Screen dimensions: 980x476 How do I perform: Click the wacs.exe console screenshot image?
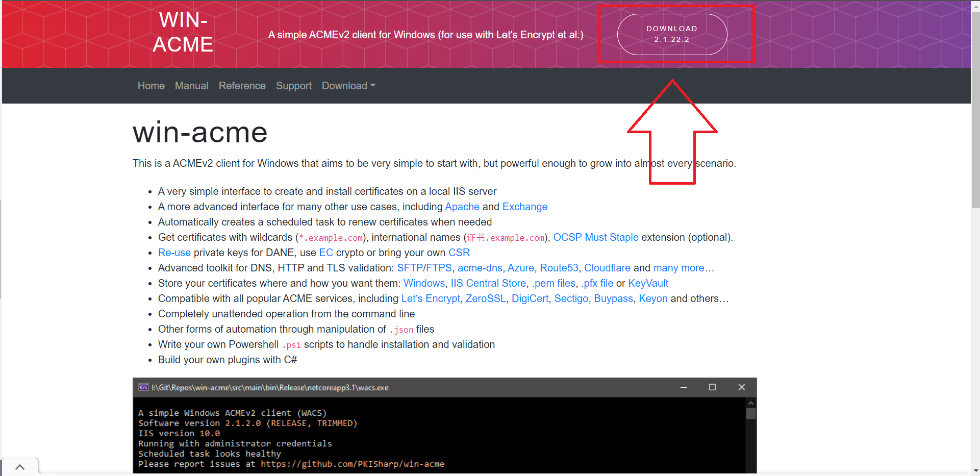(444, 427)
